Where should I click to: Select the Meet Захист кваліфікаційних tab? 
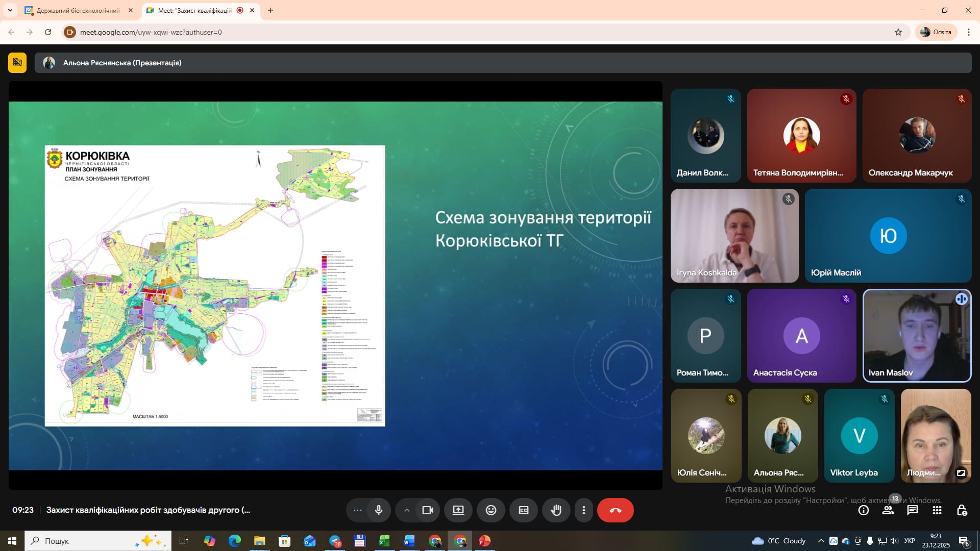coord(195,10)
